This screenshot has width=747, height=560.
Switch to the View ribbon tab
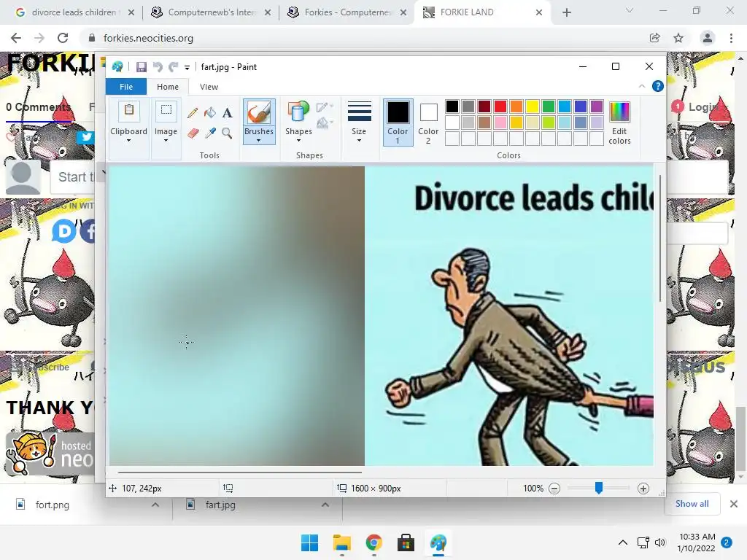click(x=209, y=87)
